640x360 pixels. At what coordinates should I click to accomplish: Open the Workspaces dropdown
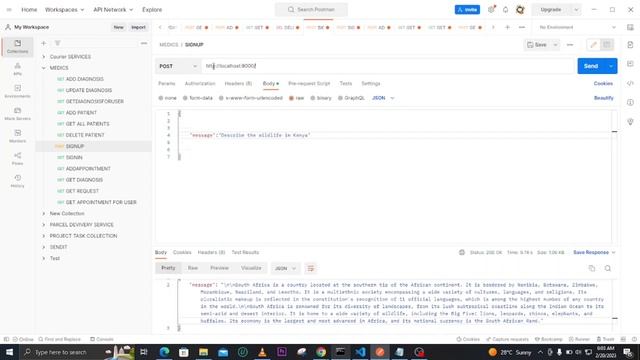tap(64, 9)
